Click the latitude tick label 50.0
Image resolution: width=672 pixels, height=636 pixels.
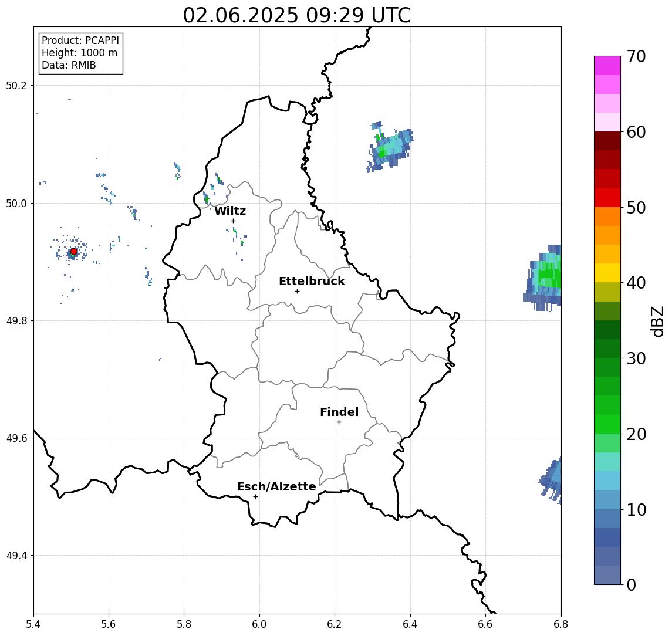click(x=16, y=203)
